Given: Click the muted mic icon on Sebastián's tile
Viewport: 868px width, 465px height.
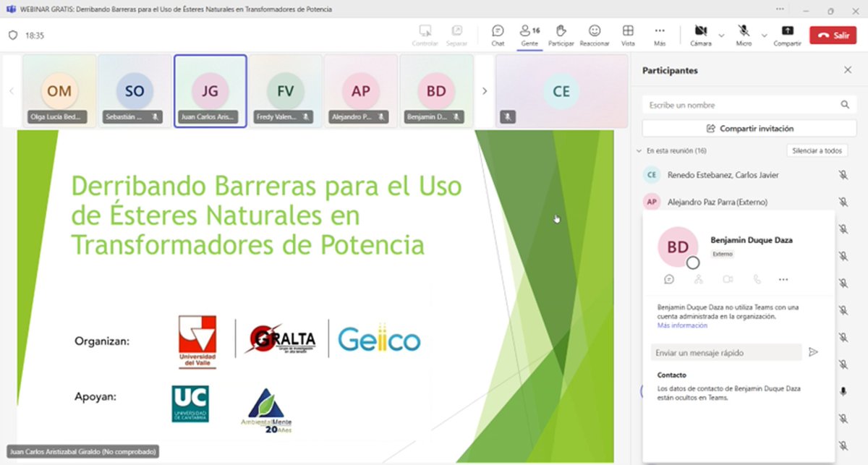Looking at the screenshot, I should click(156, 116).
